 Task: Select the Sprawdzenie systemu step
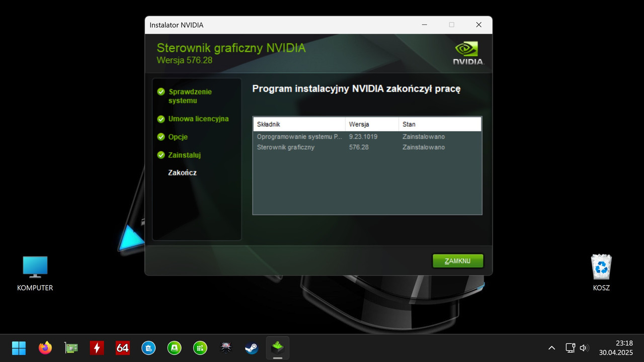190,96
